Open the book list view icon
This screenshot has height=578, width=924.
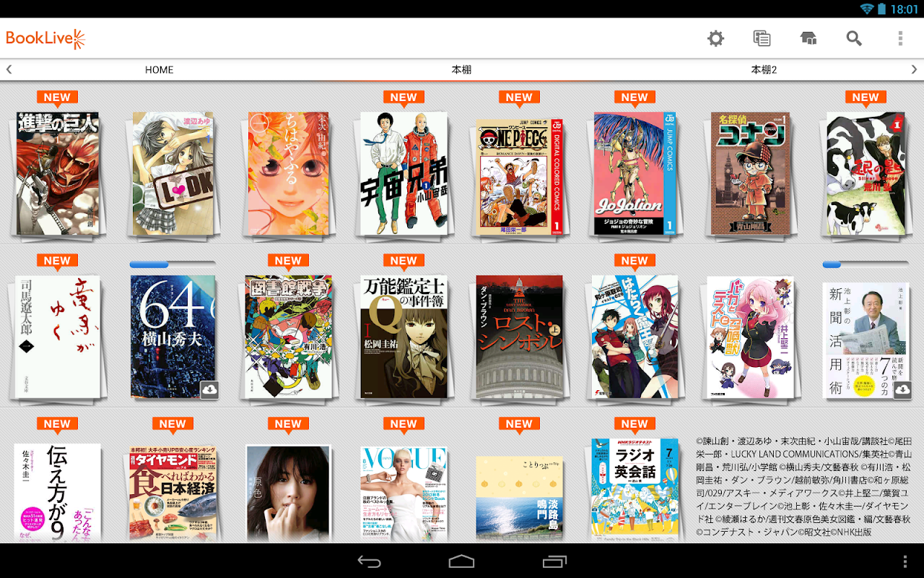[762, 38]
